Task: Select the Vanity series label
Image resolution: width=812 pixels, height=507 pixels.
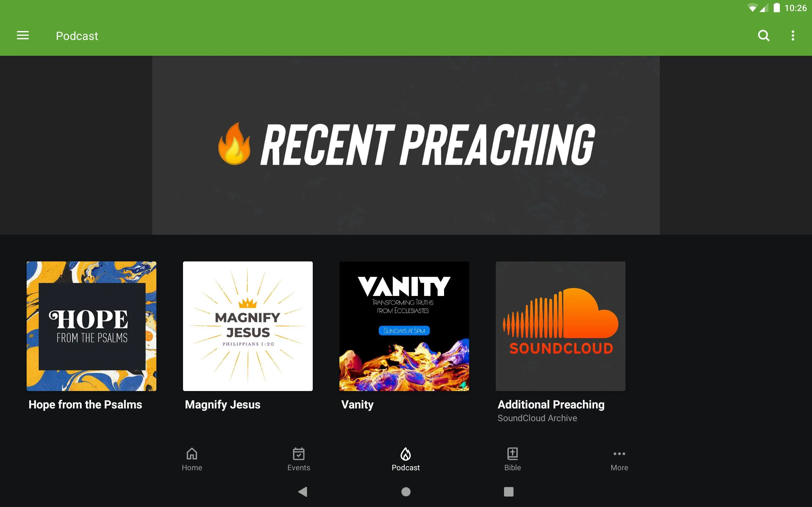Action: pos(357,404)
